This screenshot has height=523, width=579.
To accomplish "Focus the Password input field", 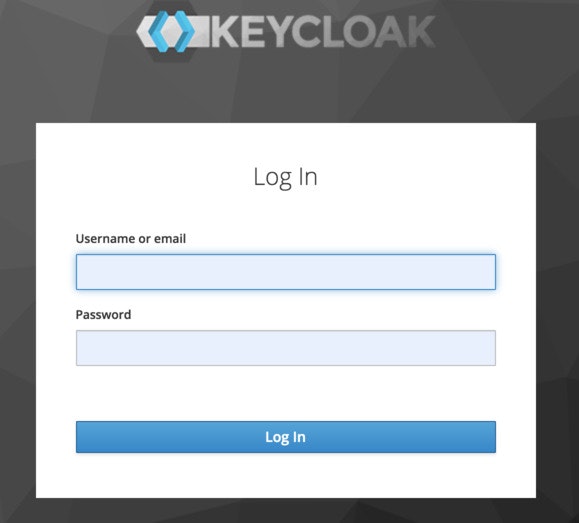I will (x=286, y=348).
